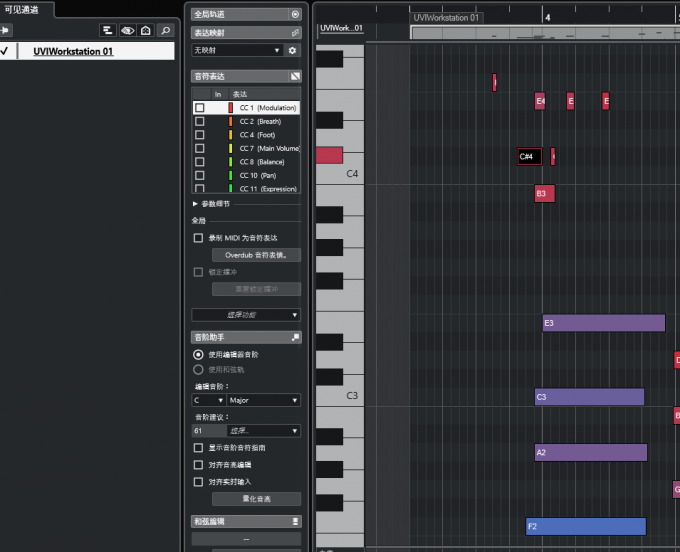Select the UVIWorkstation 01 track row

87,51
